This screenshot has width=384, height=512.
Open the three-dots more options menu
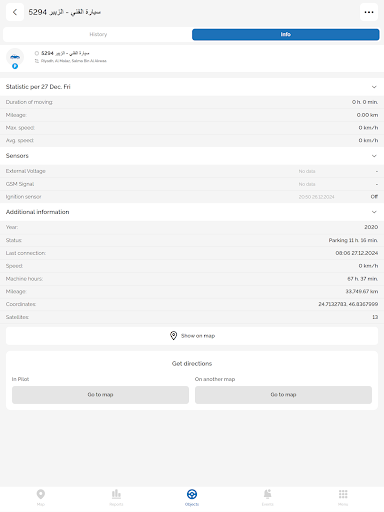[x=369, y=12]
